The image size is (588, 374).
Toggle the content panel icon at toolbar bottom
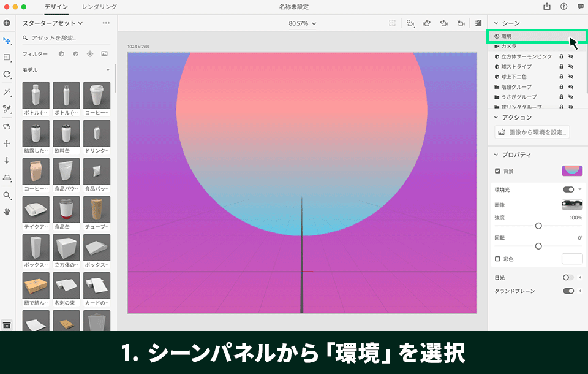7,325
